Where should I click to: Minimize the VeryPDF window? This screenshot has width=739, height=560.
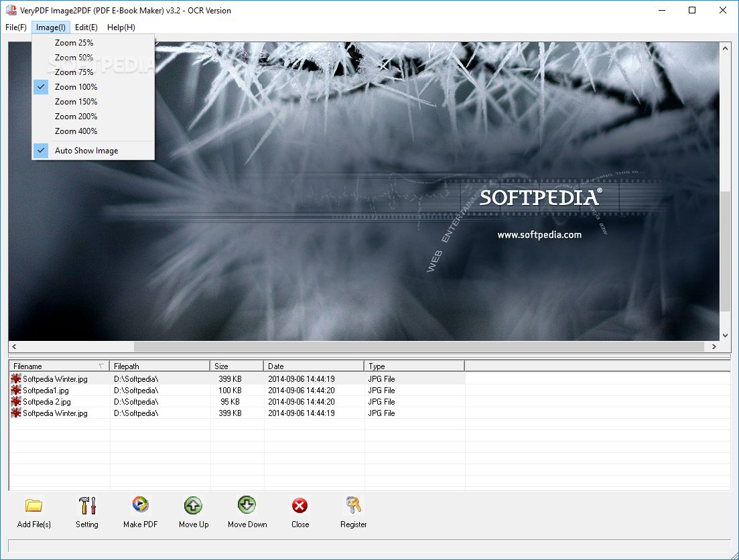pyautogui.click(x=662, y=10)
